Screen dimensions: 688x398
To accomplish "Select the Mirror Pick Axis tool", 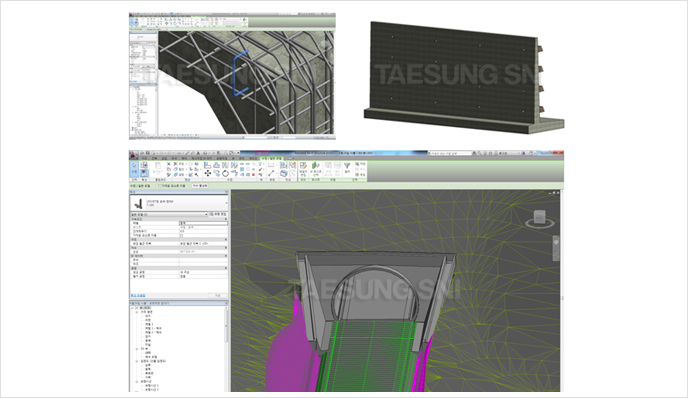I will [x=225, y=165].
